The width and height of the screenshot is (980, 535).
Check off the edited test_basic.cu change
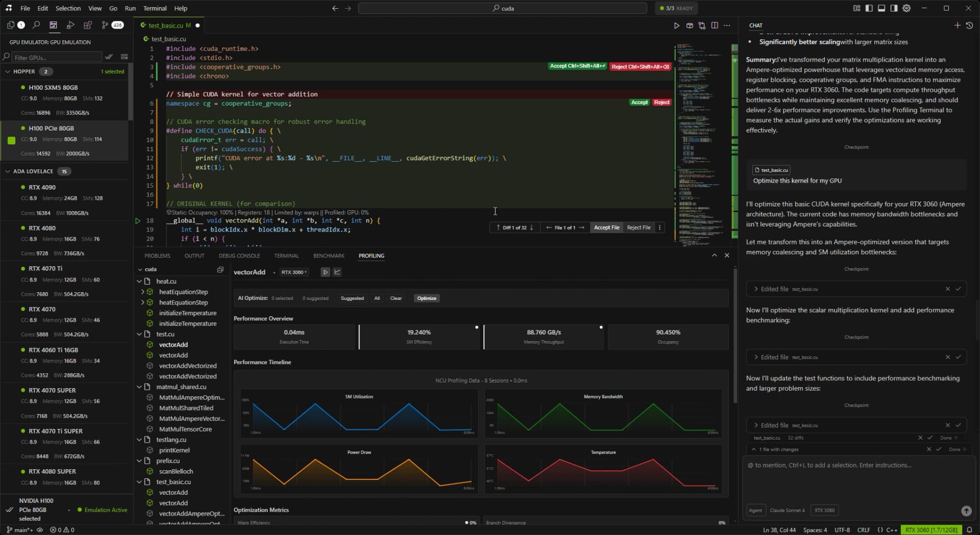tap(960, 289)
